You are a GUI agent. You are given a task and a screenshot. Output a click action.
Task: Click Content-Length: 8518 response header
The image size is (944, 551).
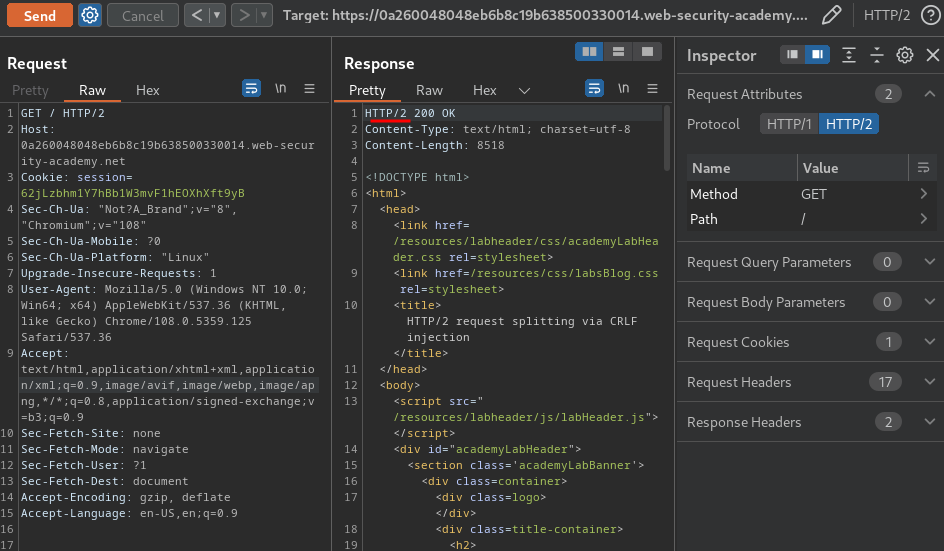click(x=434, y=145)
